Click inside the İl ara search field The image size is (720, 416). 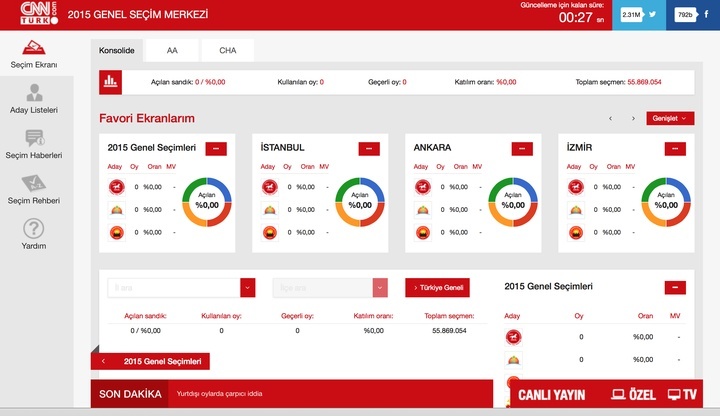click(x=174, y=288)
